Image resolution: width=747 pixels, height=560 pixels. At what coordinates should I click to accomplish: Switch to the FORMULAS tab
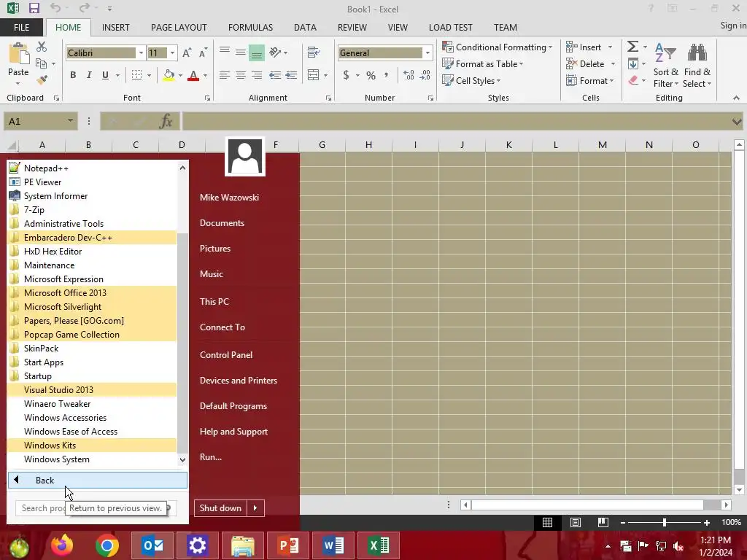(251, 28)
